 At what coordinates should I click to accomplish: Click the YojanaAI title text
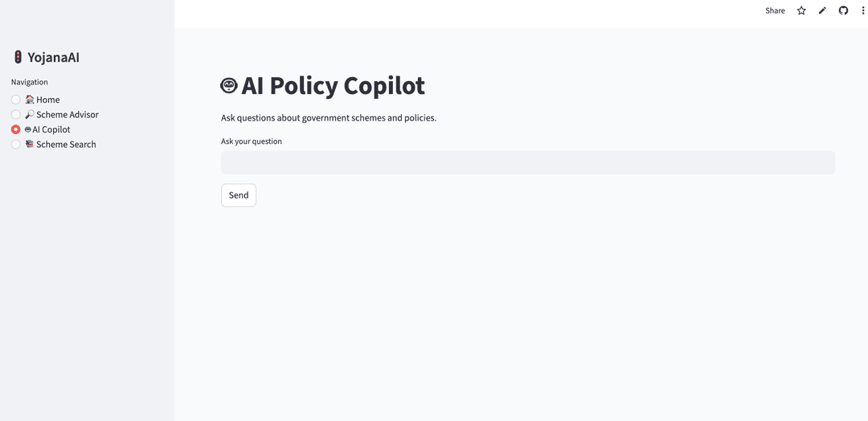coord(53,57)
